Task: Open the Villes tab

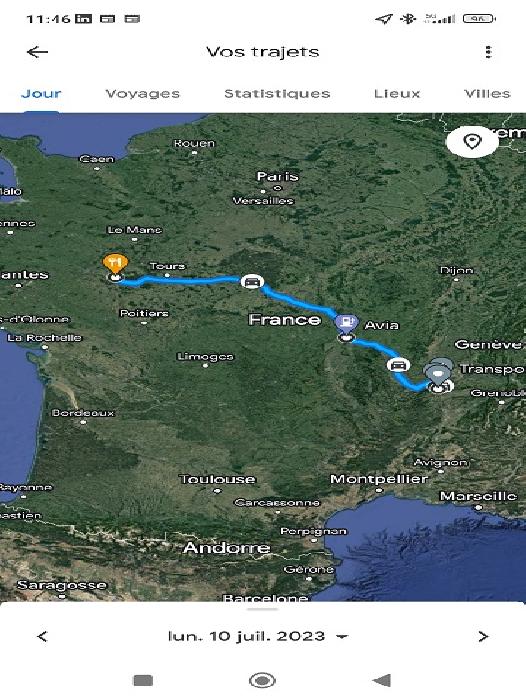Action: [487, 94]
